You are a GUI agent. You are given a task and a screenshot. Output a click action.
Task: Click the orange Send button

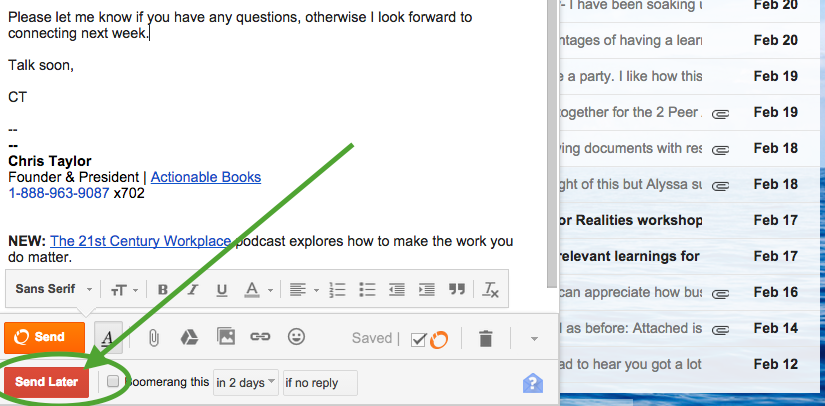[44, 338]
